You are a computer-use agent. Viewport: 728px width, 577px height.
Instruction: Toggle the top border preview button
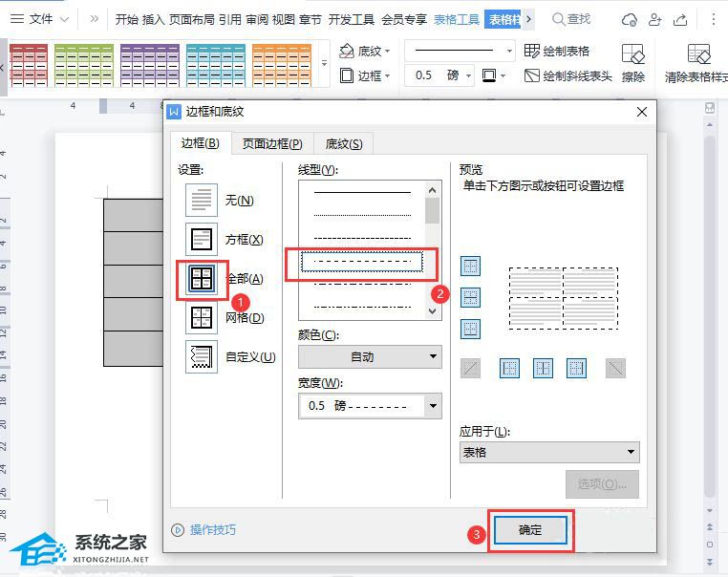[x=470, y=267]
